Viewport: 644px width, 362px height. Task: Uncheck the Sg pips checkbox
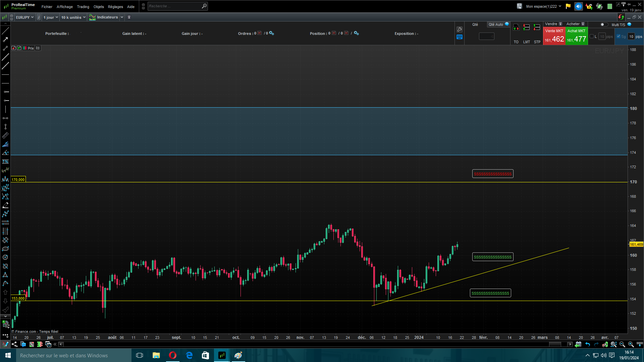pos(619,37)
